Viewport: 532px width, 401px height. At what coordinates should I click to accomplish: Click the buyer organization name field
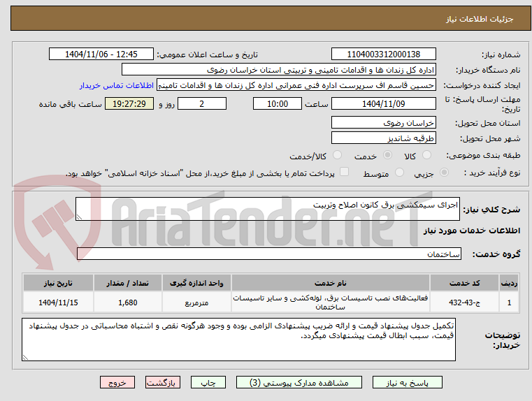(279, 69)
